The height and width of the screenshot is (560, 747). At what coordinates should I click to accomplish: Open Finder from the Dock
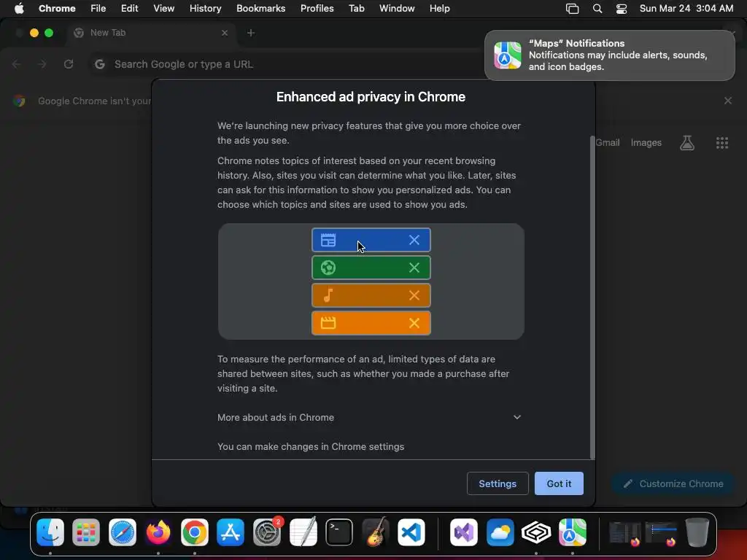coord(50,532)
